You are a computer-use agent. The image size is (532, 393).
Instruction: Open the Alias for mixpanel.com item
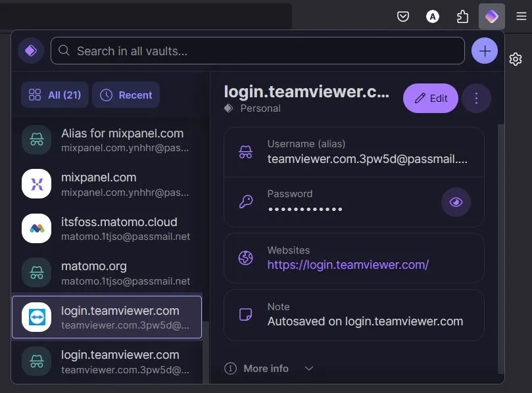coord(107,140)
